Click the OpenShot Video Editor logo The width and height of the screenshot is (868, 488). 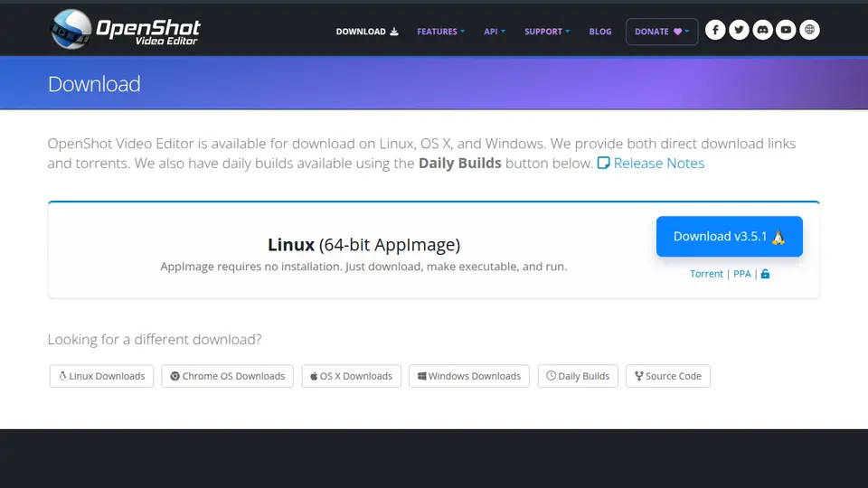pyautogui.click(x=126, y=29)
